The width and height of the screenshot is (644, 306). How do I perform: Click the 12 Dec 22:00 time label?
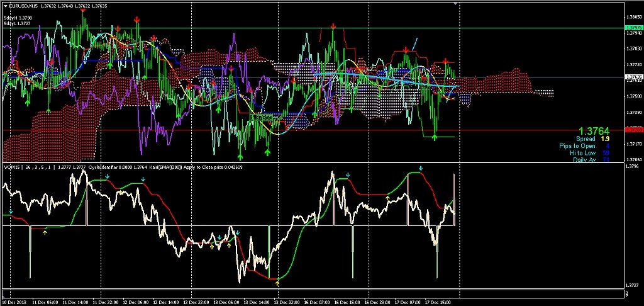point(197,302)
